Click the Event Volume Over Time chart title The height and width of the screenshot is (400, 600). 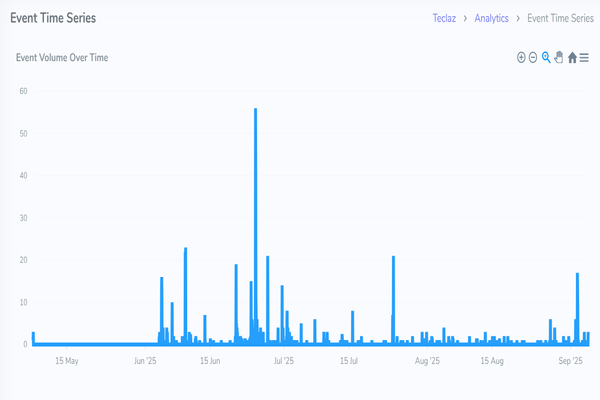(62, 57)
